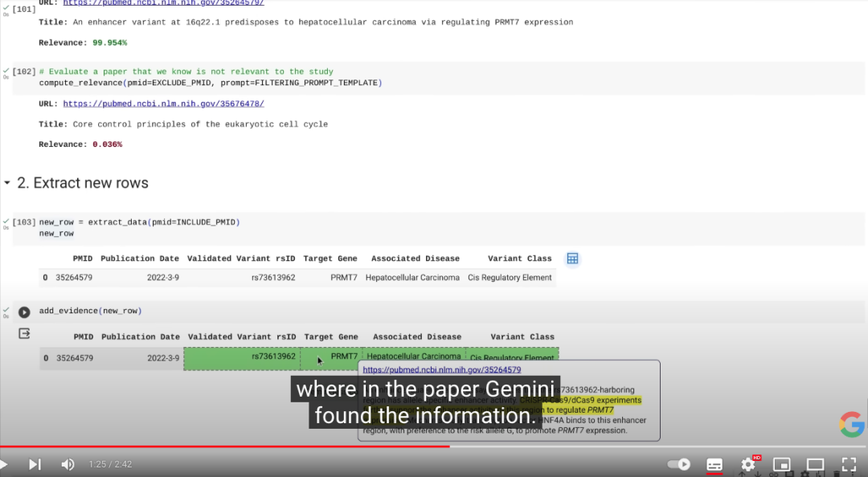Switch to miniplayer mode

click(781, 464)
